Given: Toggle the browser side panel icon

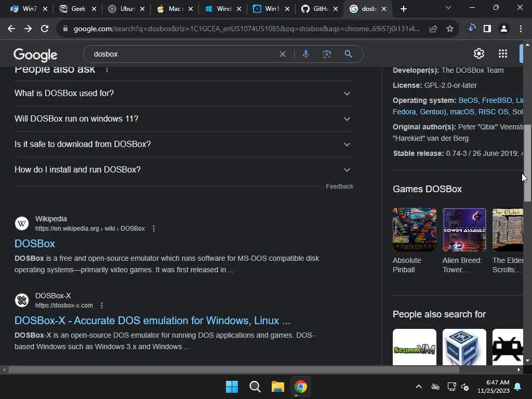Looking at the screenshot, I should click(x=487, y=29).
